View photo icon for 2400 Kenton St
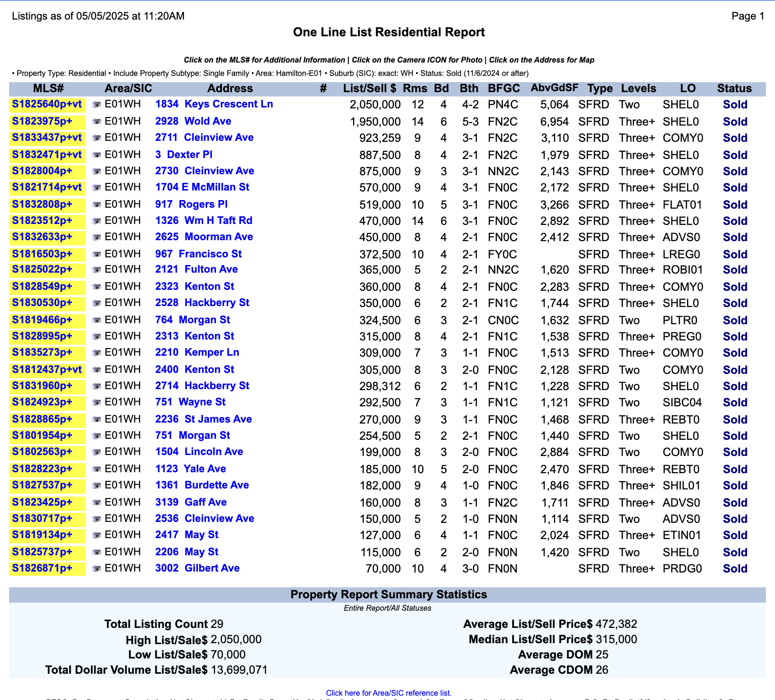Image resolution: width=775 pixels, height=700 pixels. coord(97,370)
